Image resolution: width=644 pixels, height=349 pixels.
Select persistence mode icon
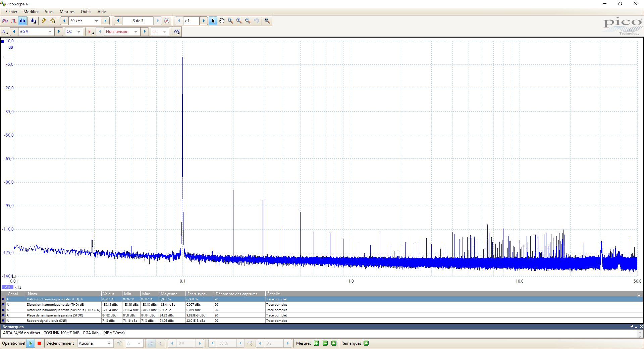pyautogui.click(x=14, y=21)
